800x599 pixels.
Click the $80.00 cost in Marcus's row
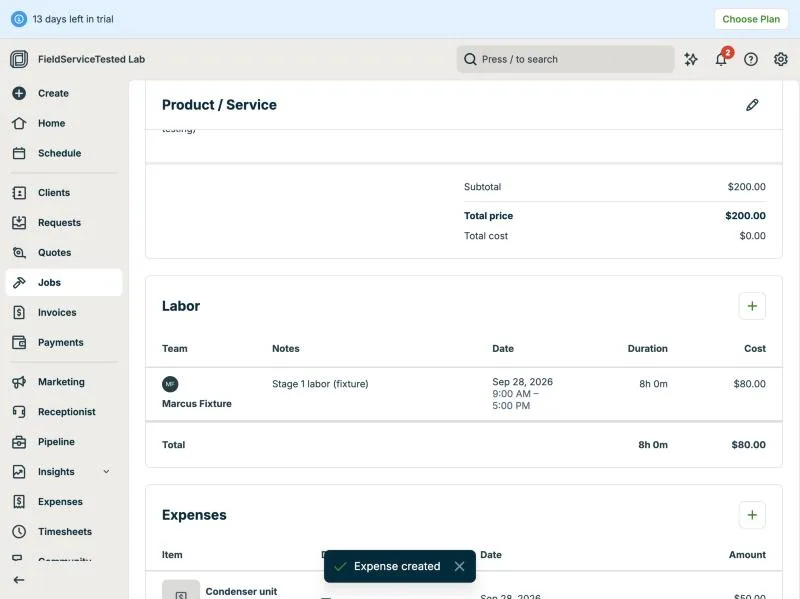[x=749, y=384]
